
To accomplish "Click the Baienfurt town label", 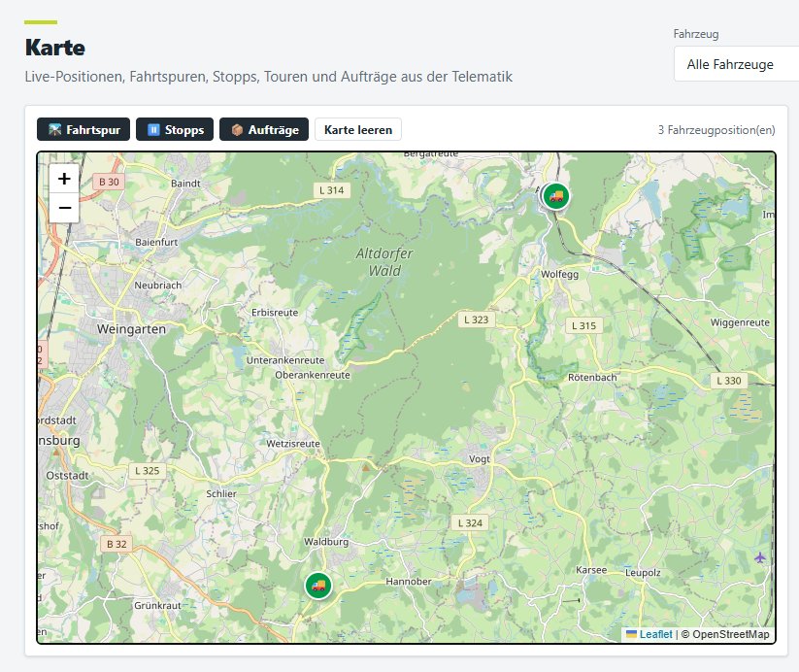I will point(156,242).
